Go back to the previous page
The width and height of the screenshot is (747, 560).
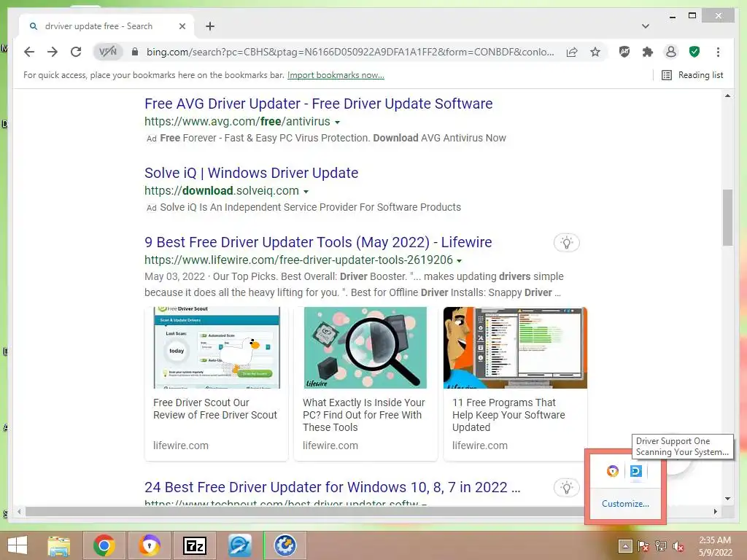29,52
